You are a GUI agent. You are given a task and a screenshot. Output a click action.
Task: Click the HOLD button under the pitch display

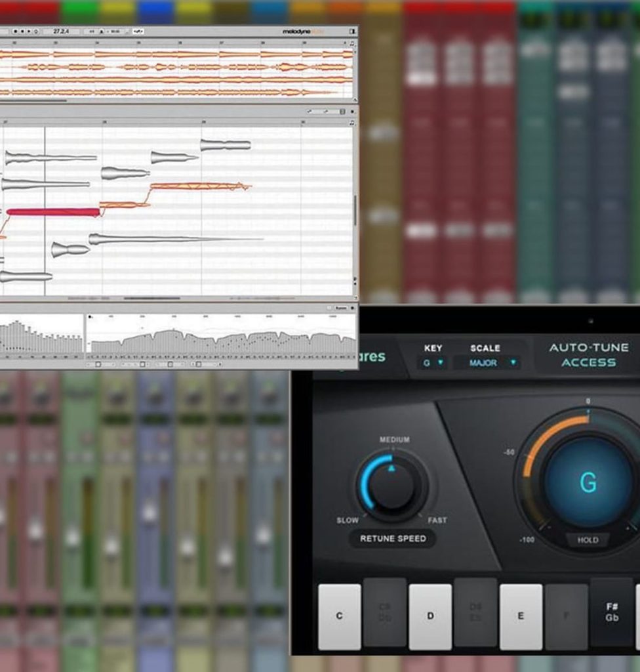pyautogui.click(x=588, y=540)
